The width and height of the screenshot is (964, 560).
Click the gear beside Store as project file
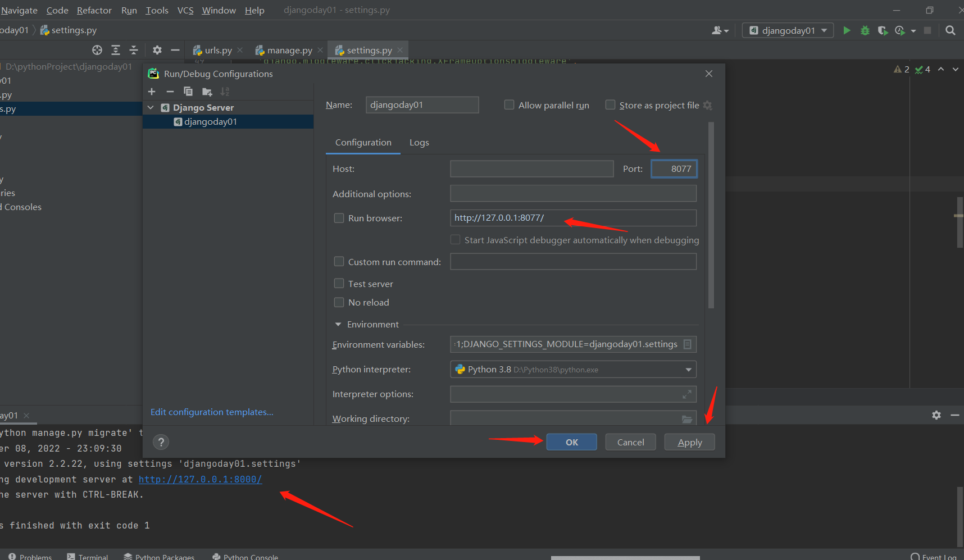708,106
